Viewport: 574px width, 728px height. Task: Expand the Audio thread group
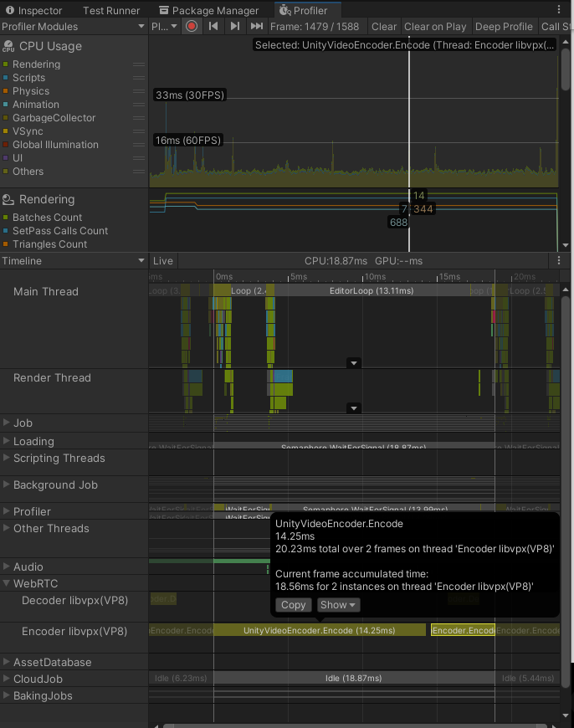click(x=7, y=566)
